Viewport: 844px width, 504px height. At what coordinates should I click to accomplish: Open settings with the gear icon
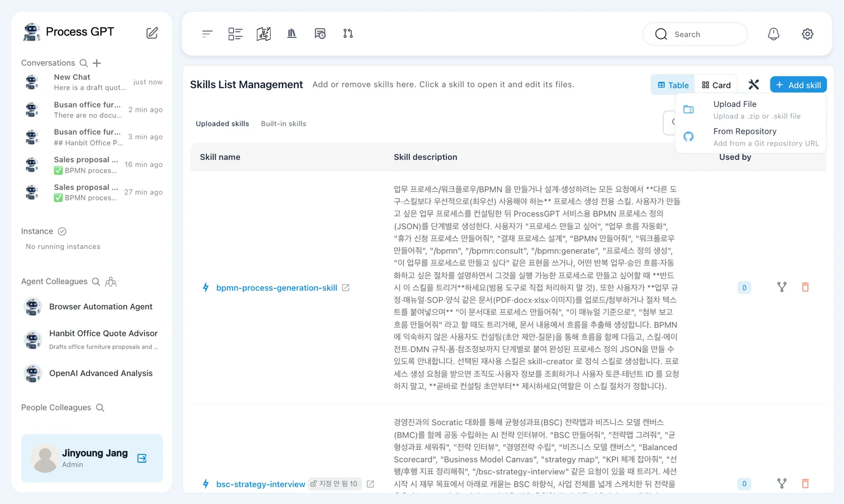[807, 34]
